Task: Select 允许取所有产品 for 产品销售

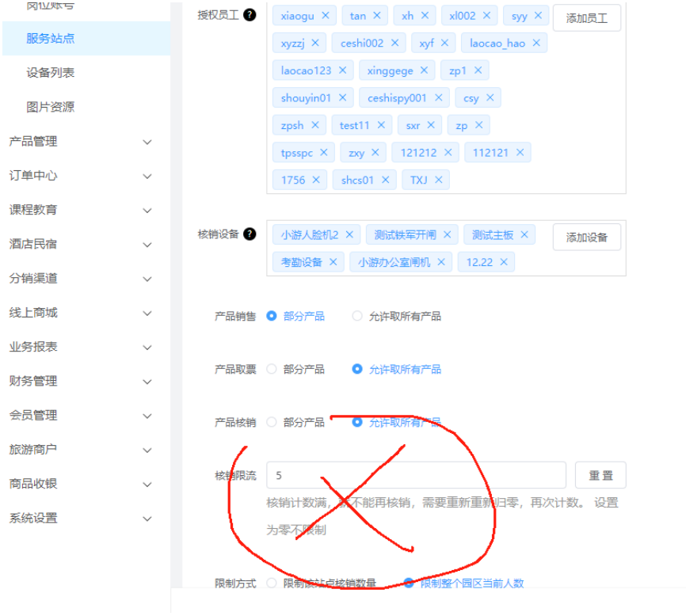Action: tap(357, 316)
